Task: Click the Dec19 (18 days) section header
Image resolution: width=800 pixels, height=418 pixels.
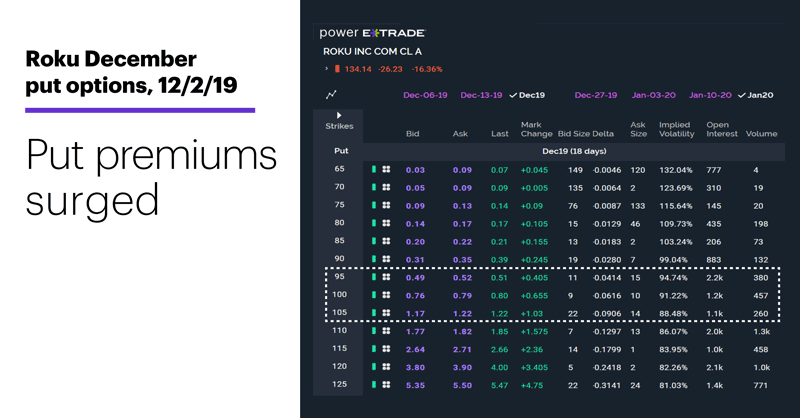Action: [574, 151]
